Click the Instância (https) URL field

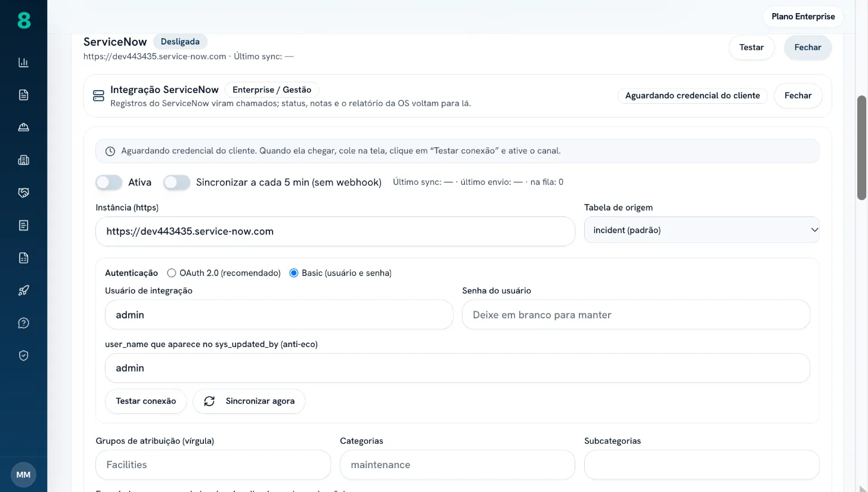335,231
